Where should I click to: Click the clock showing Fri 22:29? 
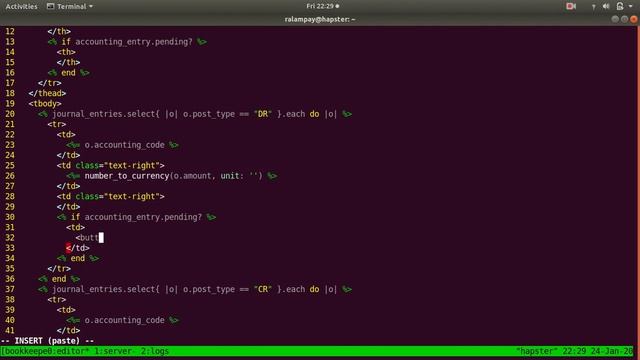point(322,6)
